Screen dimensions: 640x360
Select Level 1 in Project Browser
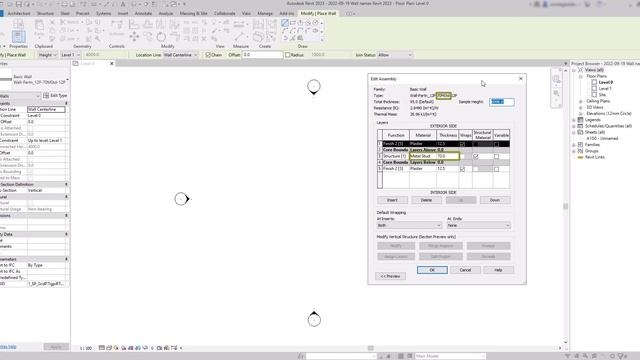[604, 89]
